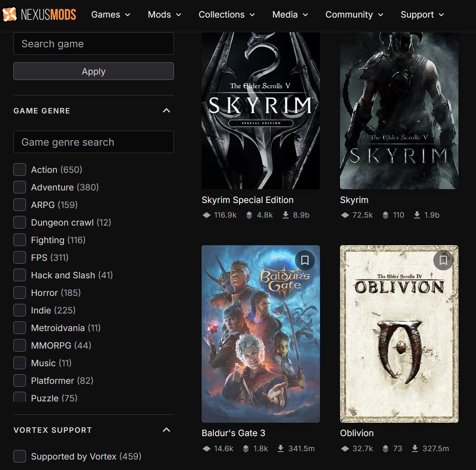Viewport: 476px width, 470px height.
Task: Check the Supported by Vortex checkbox
Action: tap(20, 456)
